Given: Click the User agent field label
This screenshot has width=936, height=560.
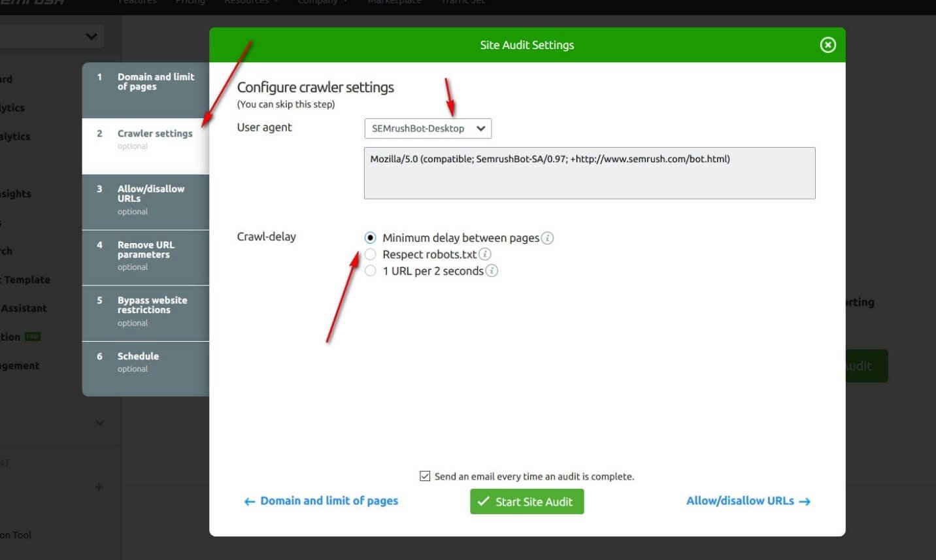Looking at the screenshot, I should click(x=264, y=127).
